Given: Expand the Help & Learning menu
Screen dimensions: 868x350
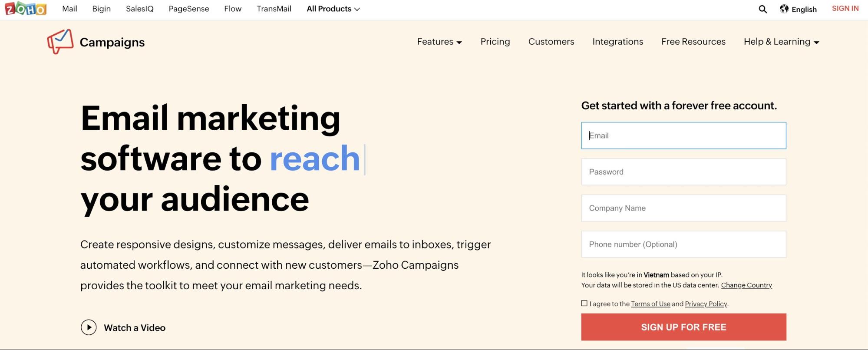Looking at the screenshot, I should (x=781, y=42).
